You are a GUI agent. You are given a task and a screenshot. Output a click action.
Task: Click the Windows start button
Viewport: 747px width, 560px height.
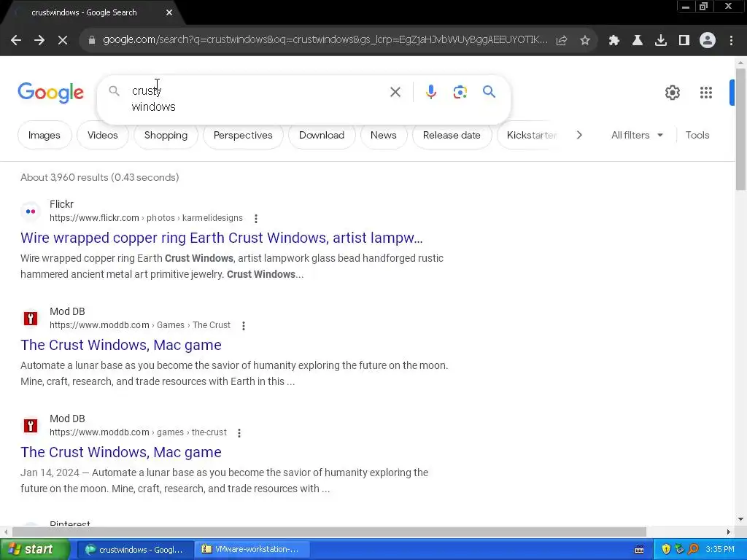35,550
